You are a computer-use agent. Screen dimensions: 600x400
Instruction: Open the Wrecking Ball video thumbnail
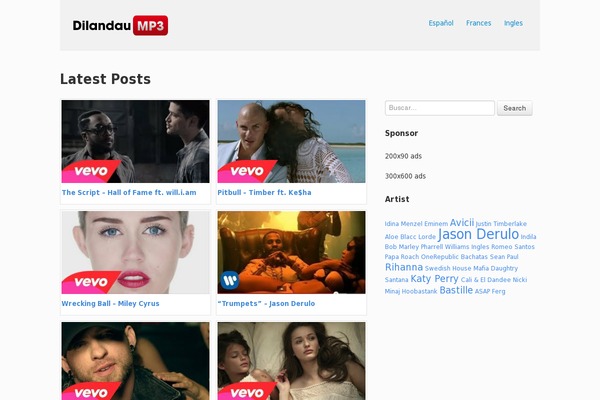[x=135, y=252]
